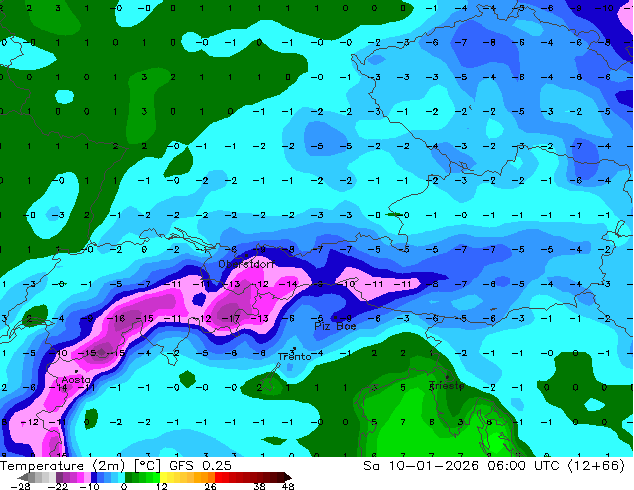Click the Aosta city label
Image resolution: width=634 pixels, height=490 pixels.
point(76,380)
